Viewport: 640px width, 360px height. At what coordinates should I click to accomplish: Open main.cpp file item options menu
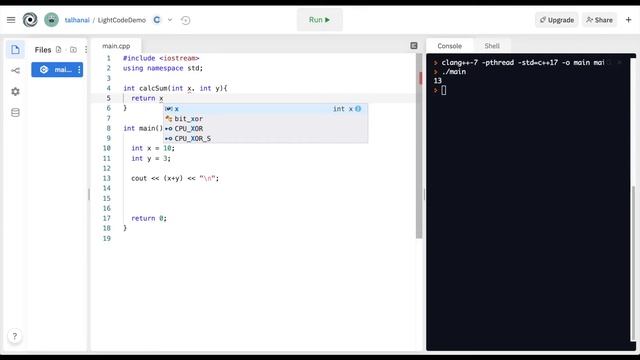(x=79, y=70)
